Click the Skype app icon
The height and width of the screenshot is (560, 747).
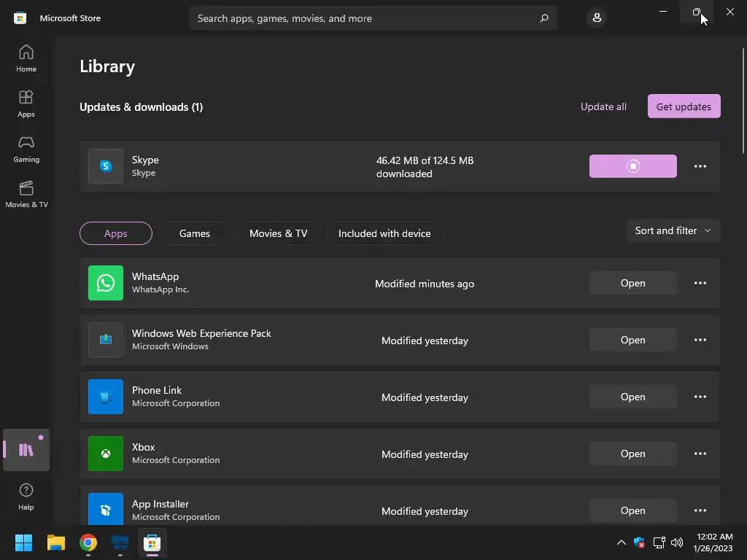coord(106,166)
